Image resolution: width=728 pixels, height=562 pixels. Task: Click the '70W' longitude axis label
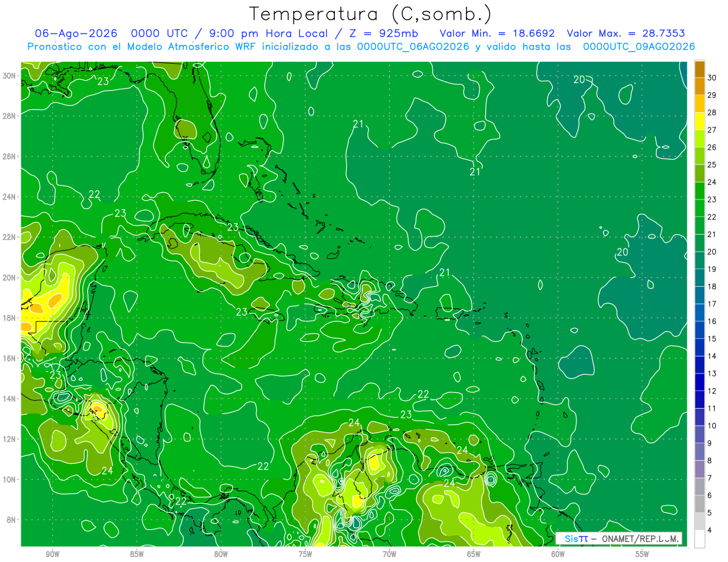coord(389,554)
